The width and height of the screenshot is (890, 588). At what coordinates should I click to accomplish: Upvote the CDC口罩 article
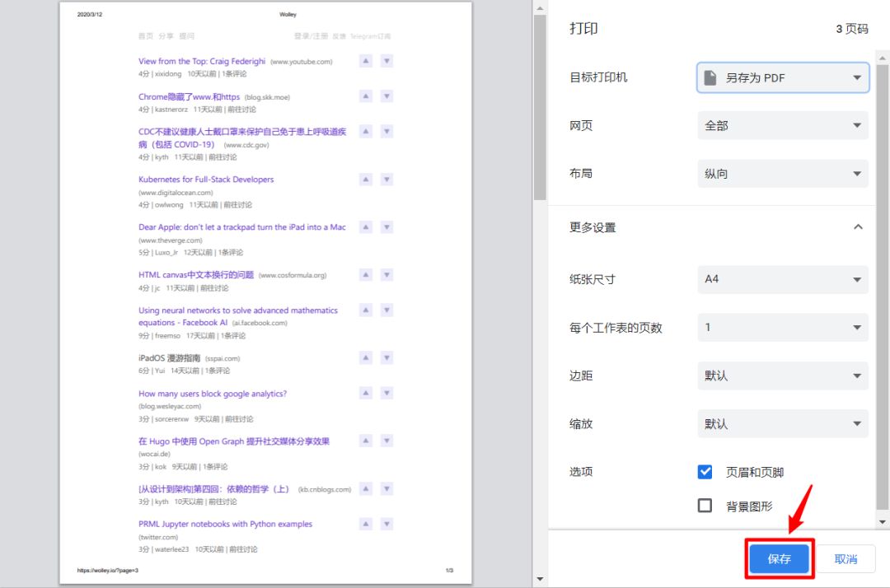click(x=365, y=131)
